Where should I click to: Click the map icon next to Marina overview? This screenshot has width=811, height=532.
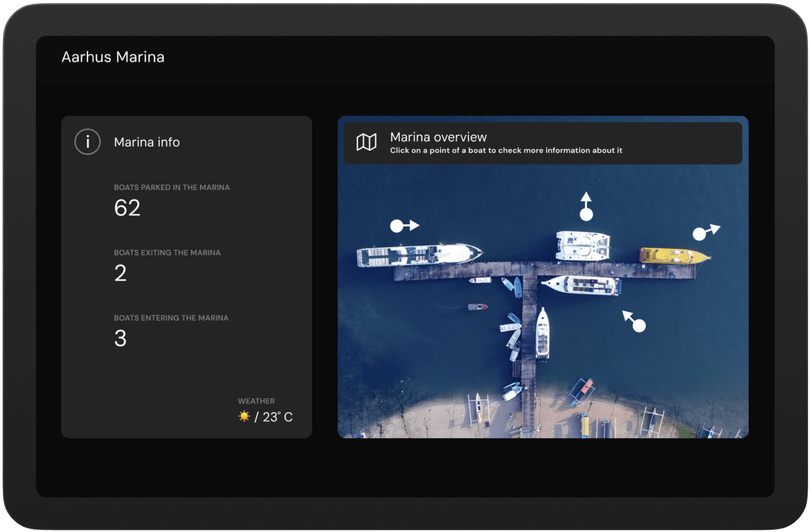367,142
